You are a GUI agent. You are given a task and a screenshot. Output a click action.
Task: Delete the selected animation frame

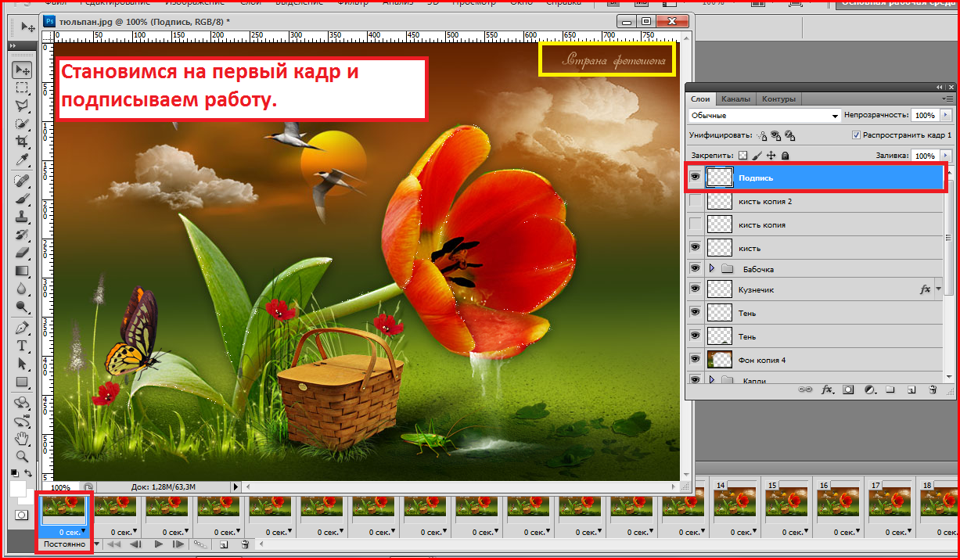pyautogui.click(x=245, y=544)
